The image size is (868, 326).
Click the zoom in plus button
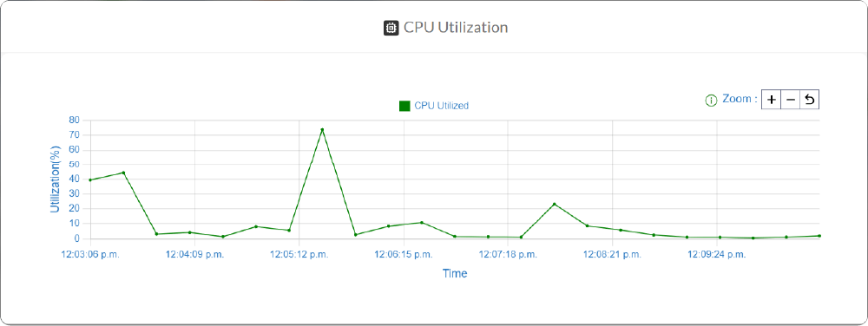tap(772, 100)
